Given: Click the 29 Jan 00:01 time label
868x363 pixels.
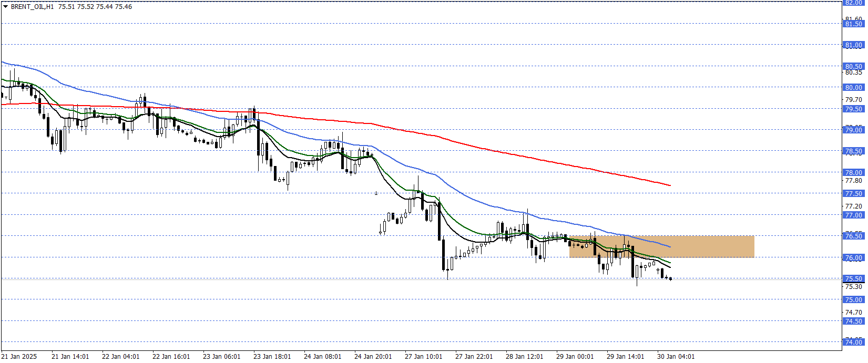Looking at the screenshot, I should click(575, 357).
